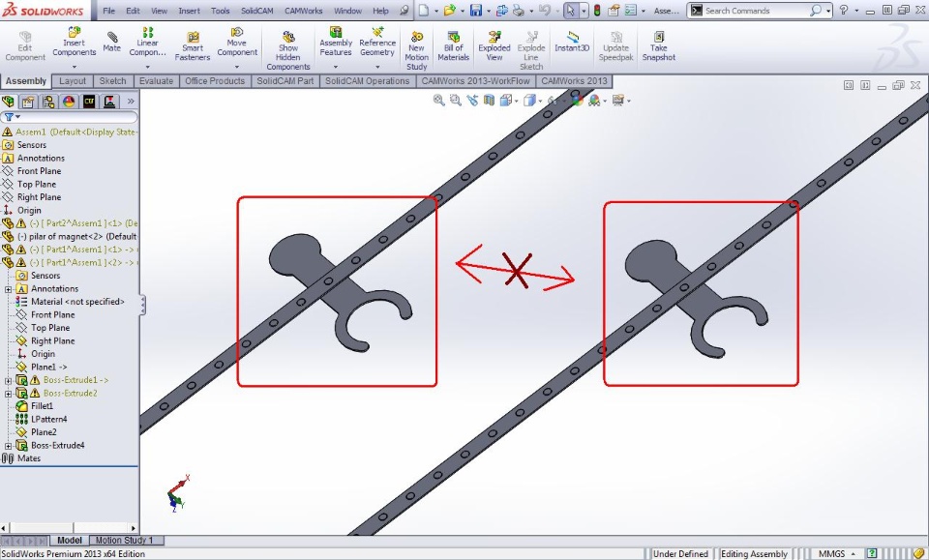The height and width of the screenshot is (560, 929).
Task: Open the ConfigurationManager tab icon
Action: point(48,102)
